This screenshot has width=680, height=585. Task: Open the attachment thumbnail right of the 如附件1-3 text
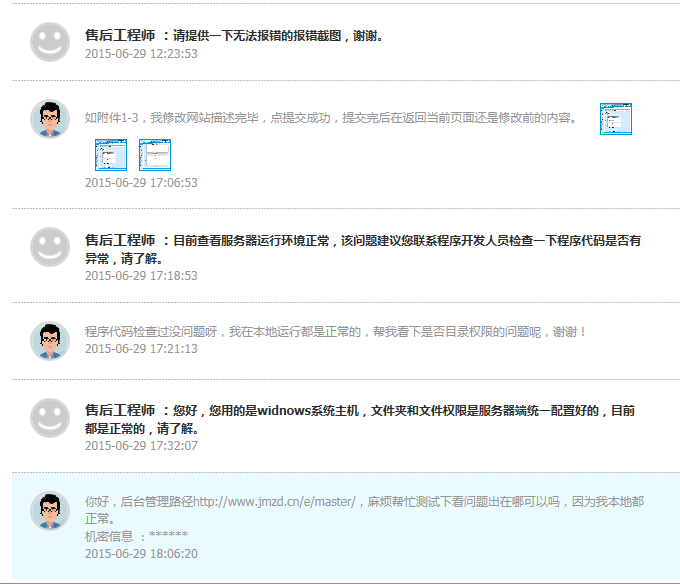point(615,119)
